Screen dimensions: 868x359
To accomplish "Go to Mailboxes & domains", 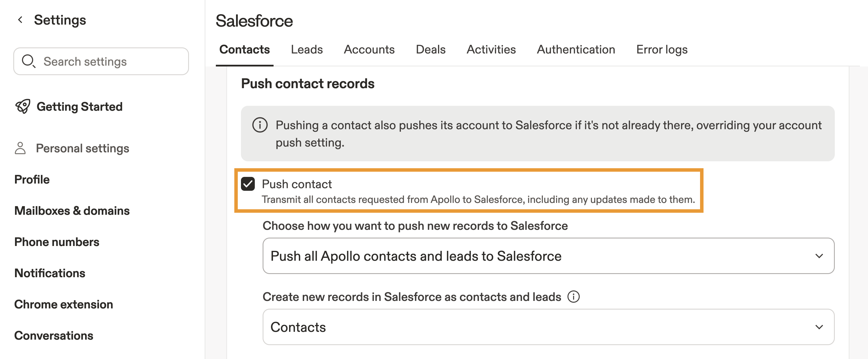I will 72,210.
